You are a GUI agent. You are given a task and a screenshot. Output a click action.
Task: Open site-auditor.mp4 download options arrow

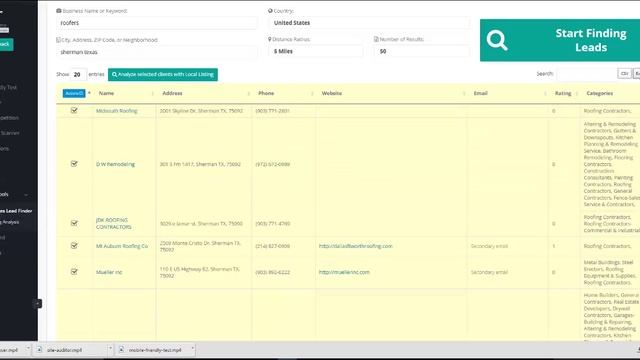pos(110,349)
